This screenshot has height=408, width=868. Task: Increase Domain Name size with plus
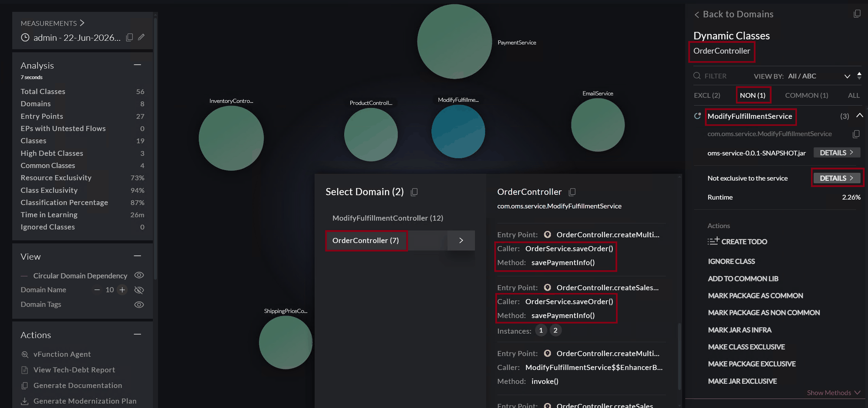pos(122,290)
